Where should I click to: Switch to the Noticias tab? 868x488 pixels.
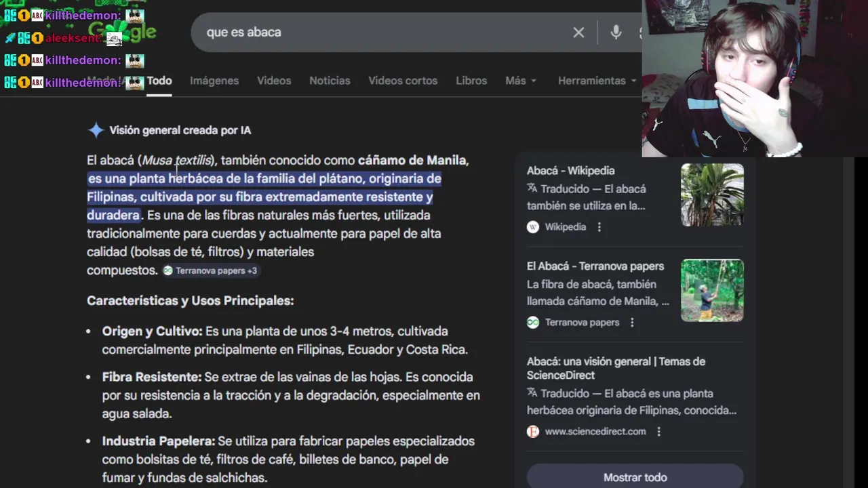(x=330, y=81)
